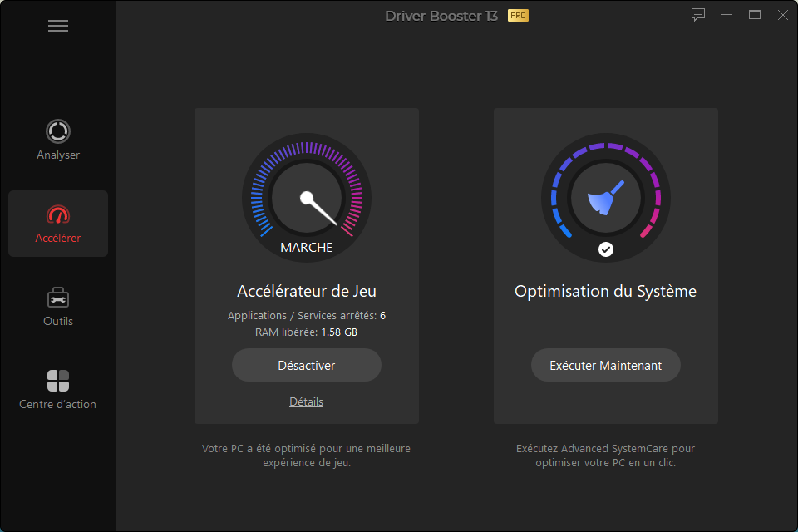Click the RAM libérée 1.58 GB value
The image size is (798, 532).
[x=339, y=332]
